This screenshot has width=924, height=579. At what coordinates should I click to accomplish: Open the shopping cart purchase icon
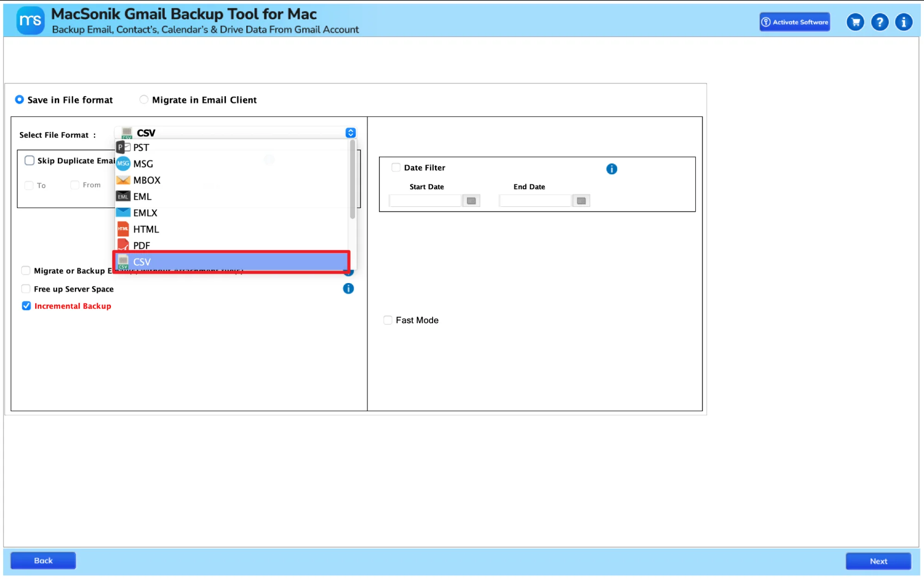point(856,22)
